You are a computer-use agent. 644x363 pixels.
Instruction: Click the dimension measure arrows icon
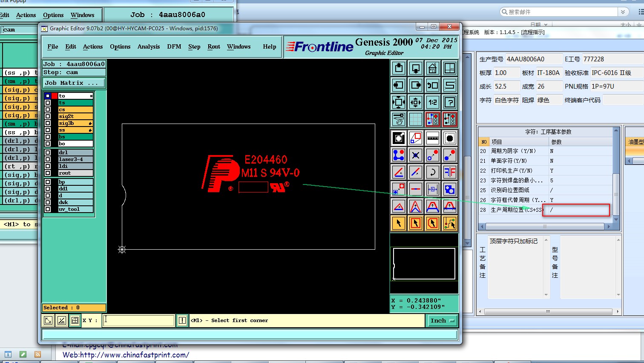(x=433, y=189)
